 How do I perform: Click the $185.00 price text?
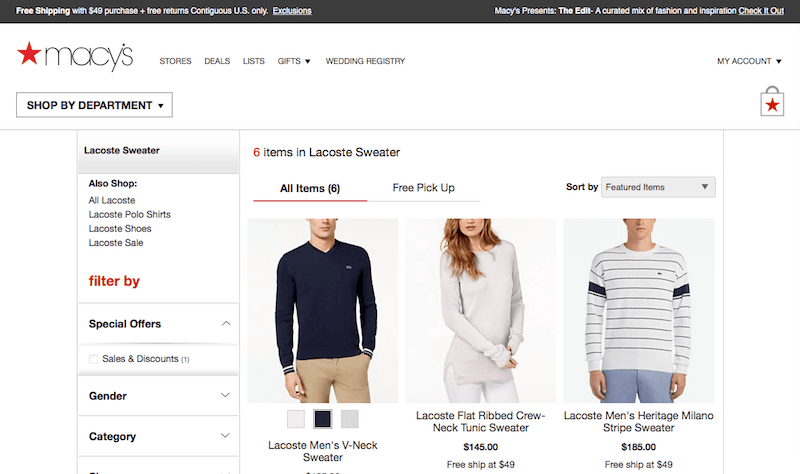pos(639,447)
